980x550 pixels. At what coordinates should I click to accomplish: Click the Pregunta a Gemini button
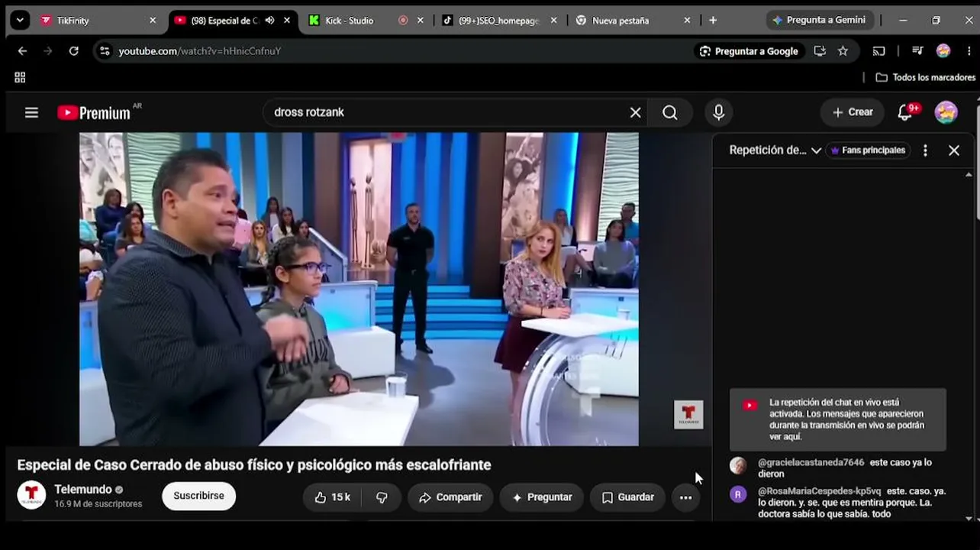(x=819, y=21)
